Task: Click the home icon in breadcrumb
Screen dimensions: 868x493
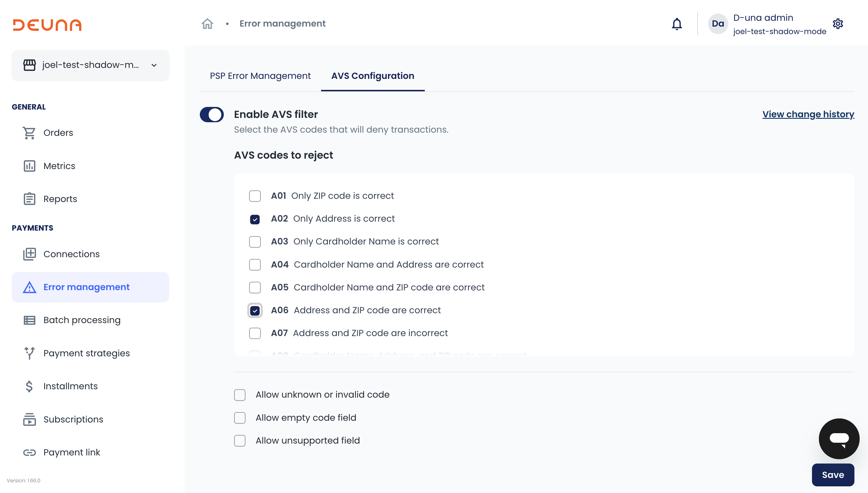Action: [x=207, y=24]
